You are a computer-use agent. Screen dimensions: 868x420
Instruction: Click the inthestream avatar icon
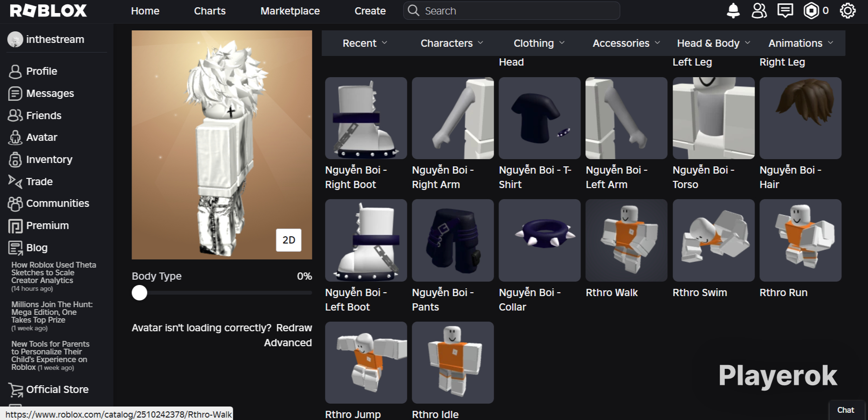[x=15, y=40]
